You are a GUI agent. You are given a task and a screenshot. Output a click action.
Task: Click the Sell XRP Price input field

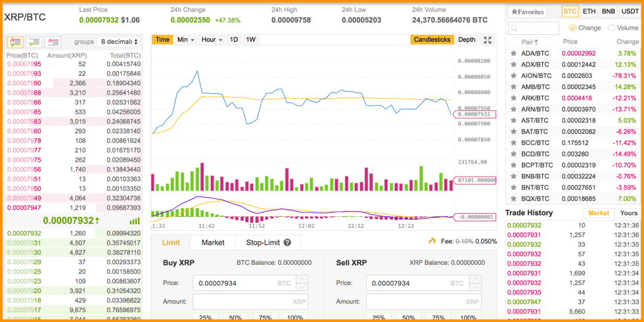click(417, 283)
